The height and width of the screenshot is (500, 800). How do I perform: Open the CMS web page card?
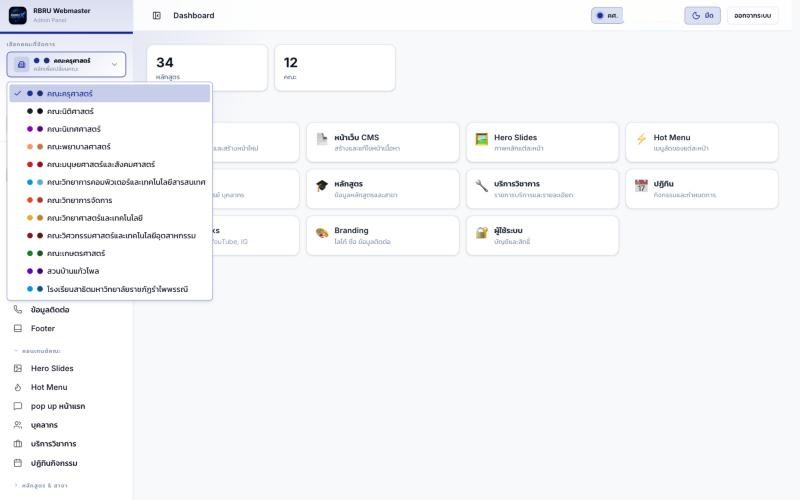[x=383, y=142]
